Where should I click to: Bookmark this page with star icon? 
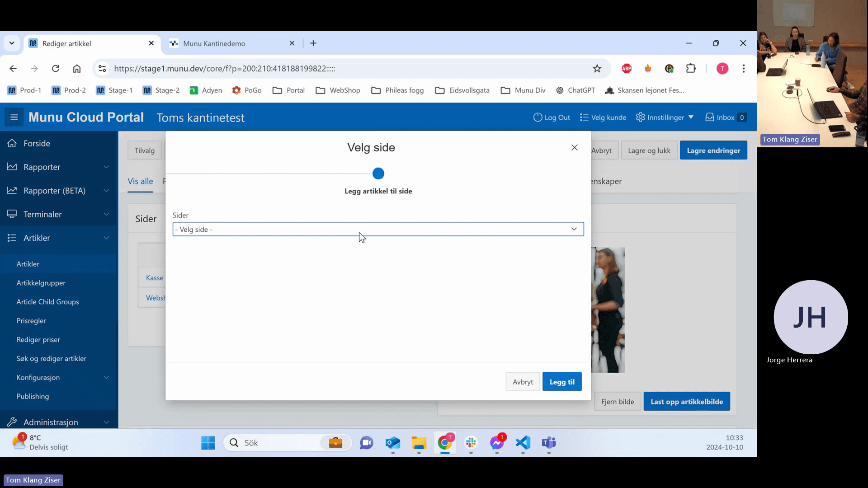pyautogui.click(x=597, y=69)
